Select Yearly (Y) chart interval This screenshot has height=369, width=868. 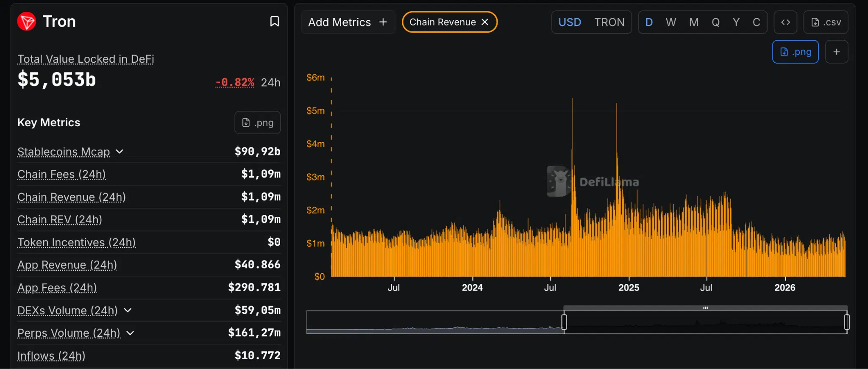[736, 22]
